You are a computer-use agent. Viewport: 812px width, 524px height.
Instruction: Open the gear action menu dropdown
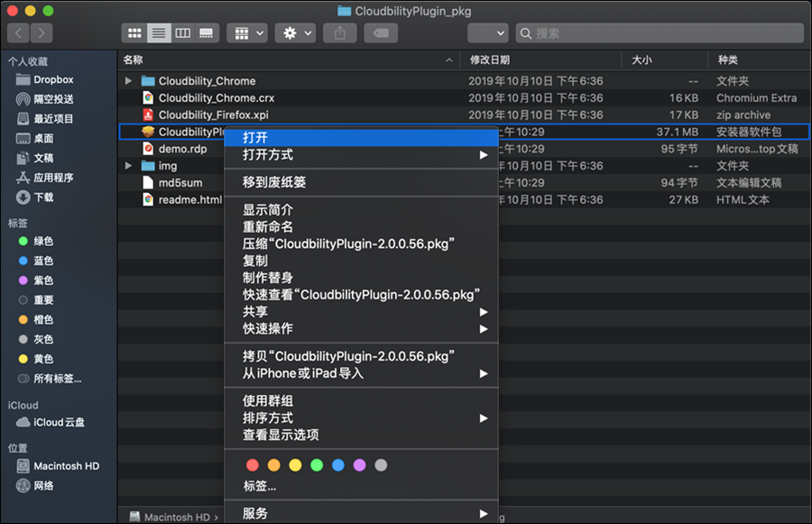pos(297,32)
